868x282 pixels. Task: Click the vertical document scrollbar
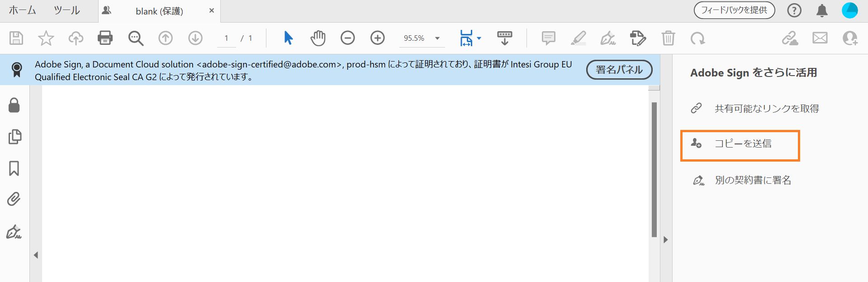[x=654, y=170]
